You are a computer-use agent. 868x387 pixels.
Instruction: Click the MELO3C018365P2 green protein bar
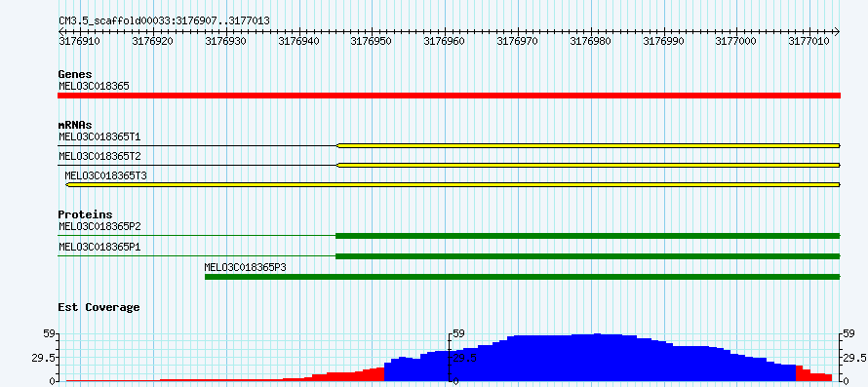click(588, 236)
